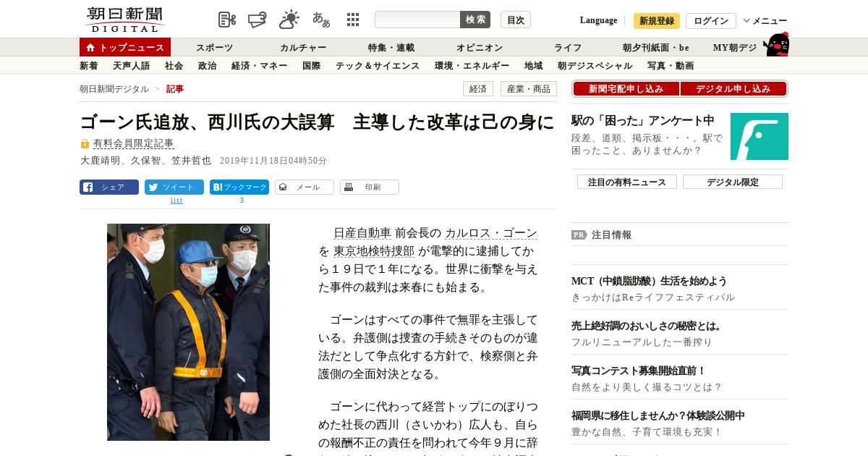Select 新着 in sub navigation
The width and height of the screenshot is (868, 456).
pyautogui.click(x=89, y=66)
